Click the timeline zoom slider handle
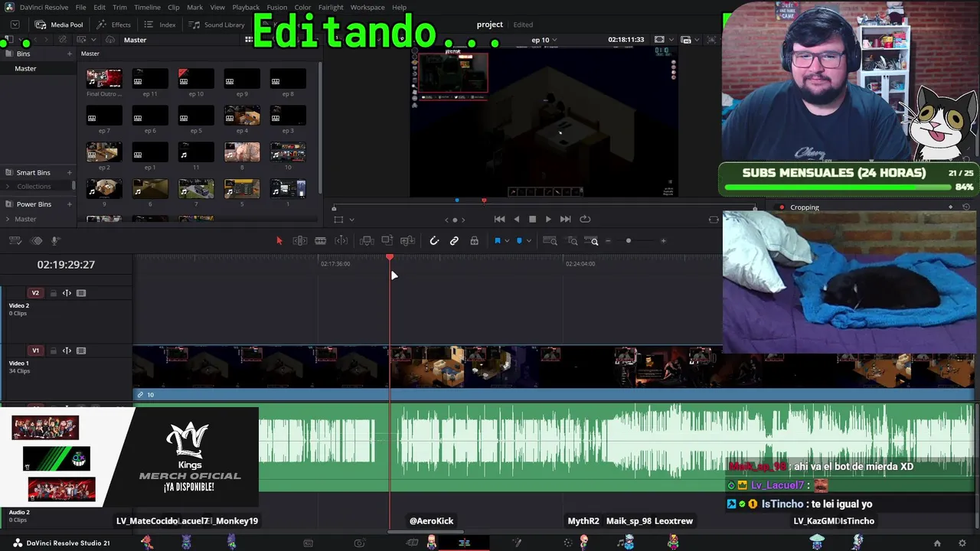 [x=629, y=241]
